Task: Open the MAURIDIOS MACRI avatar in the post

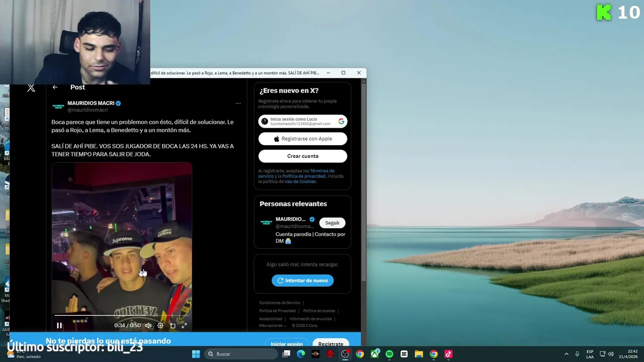Action: (x=58, y=106)
